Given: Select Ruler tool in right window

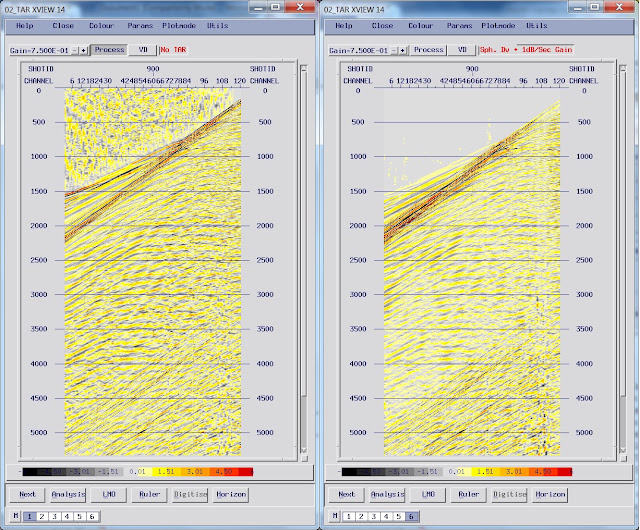Looking at the screenshot, I should (x=469, y=494).
